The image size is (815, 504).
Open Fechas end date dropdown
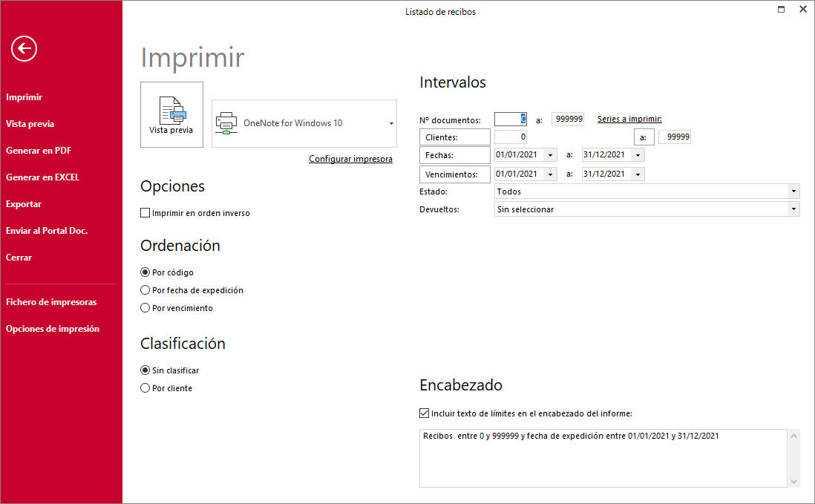tap(638, 155)
